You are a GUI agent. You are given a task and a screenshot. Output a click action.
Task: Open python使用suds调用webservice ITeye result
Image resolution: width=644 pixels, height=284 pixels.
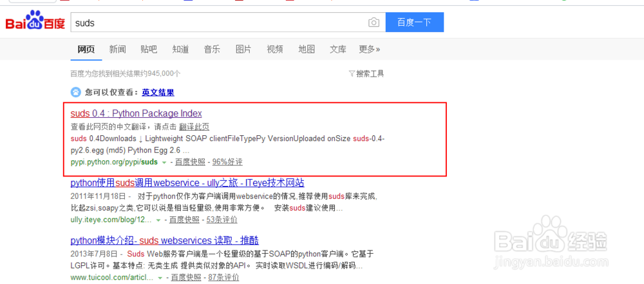187,183
